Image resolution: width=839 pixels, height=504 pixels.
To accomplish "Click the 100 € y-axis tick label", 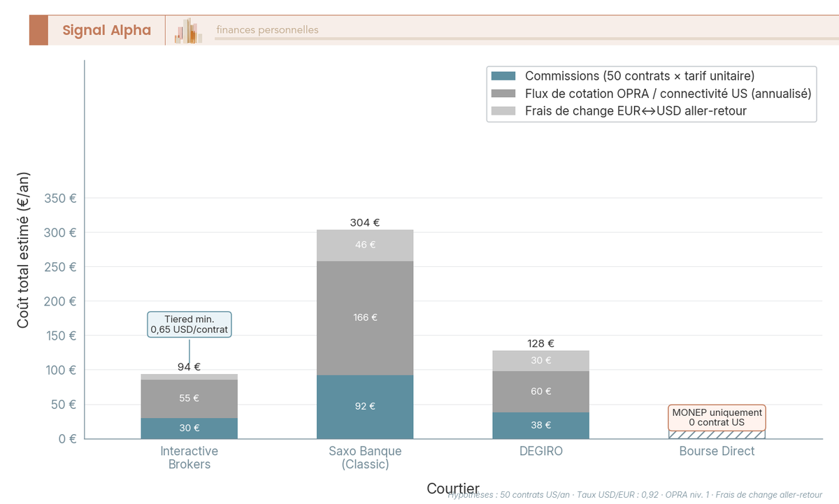I will tap(59, 370).
